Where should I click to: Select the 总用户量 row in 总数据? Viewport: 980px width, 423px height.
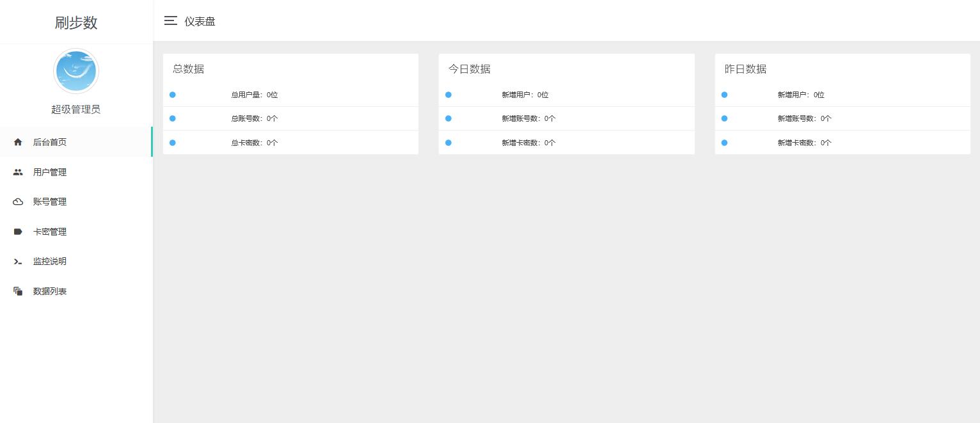pyautogui.click(x=255, y=95)
